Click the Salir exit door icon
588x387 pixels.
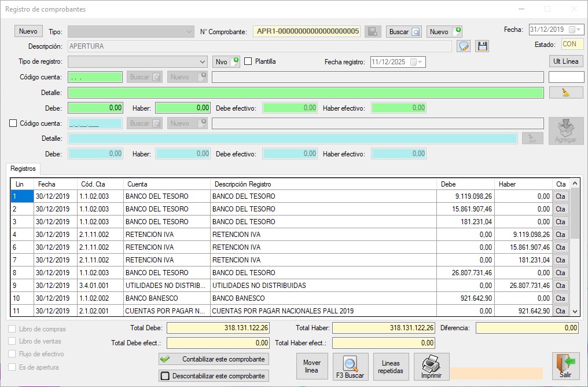(565, 367)
